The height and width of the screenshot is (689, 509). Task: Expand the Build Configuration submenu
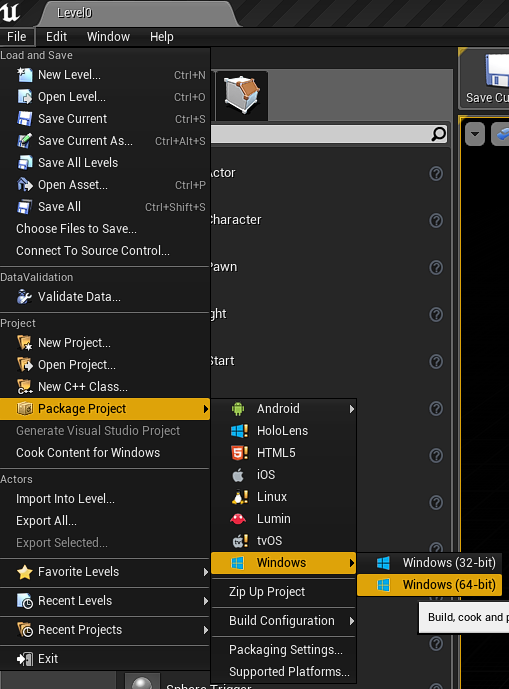pyautogui.click(x=283, y=621)
